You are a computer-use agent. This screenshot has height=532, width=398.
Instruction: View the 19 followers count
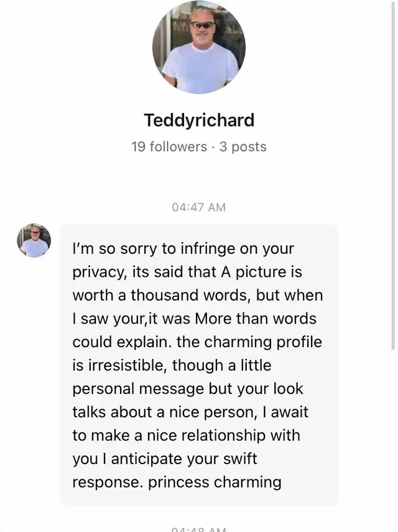[169, 147]
